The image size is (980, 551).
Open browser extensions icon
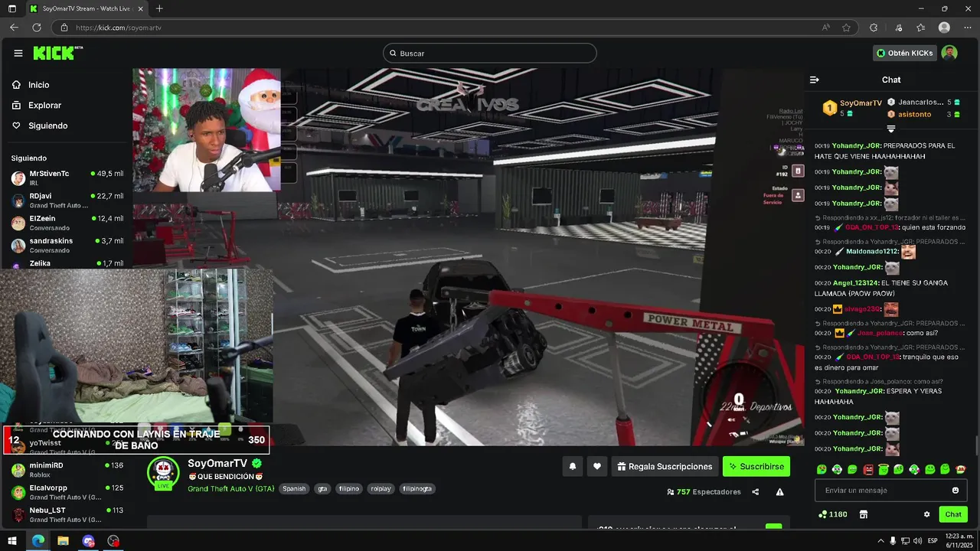point(874,28)
